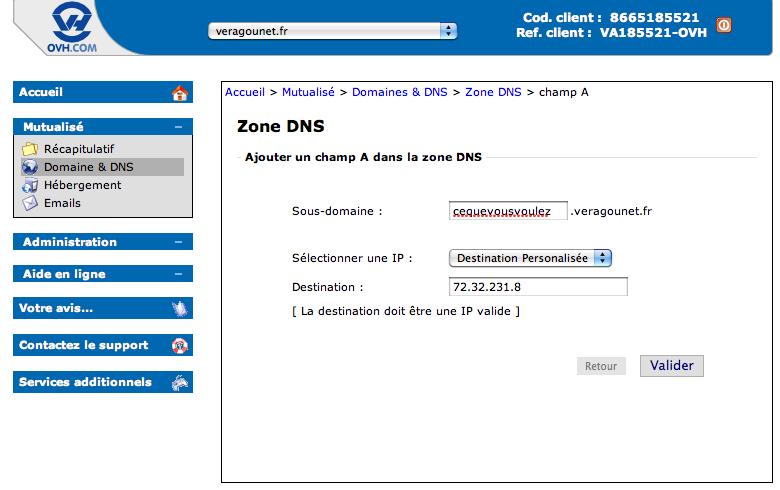Click the IP valide hint text
The height and width of the screenshot is (490, 780).
(x=405, y=311)
